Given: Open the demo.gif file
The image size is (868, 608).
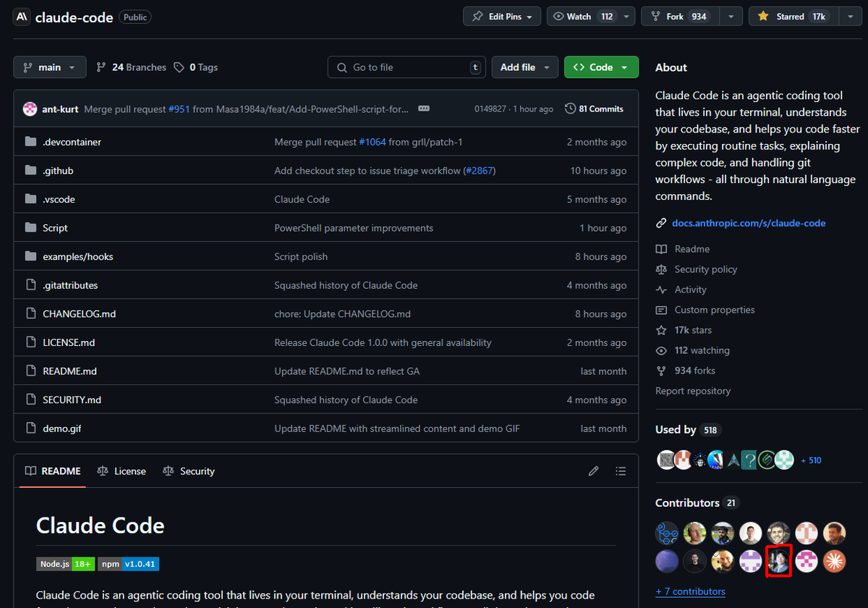Looking at the screenshot, I should (62, 428).
